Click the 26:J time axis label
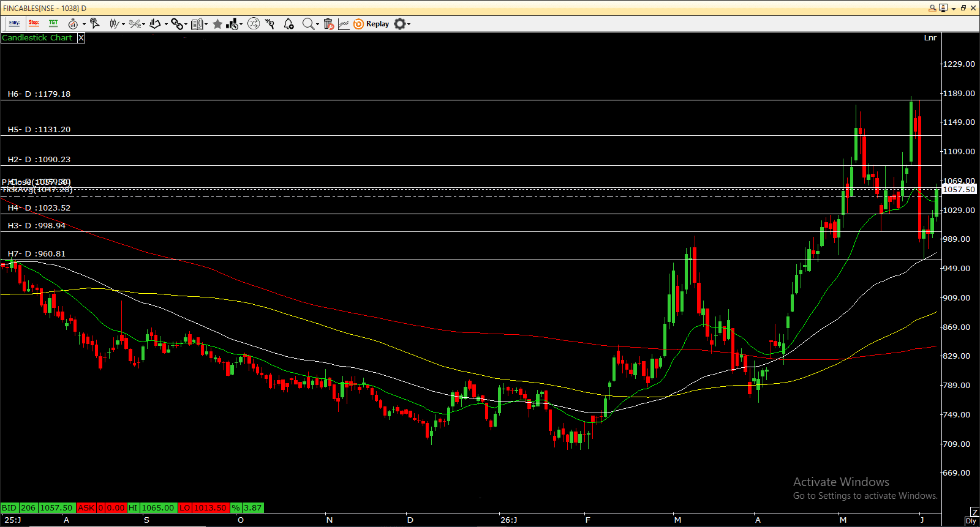Viewport: 980px width, 527px height. pos(509,520)
